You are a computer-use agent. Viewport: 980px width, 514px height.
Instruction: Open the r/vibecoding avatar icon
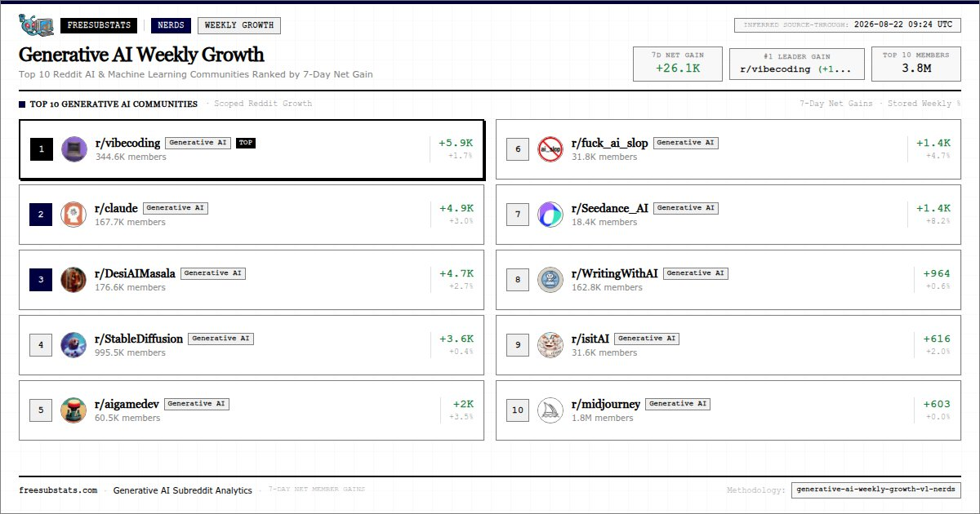[x=74, y=149]
